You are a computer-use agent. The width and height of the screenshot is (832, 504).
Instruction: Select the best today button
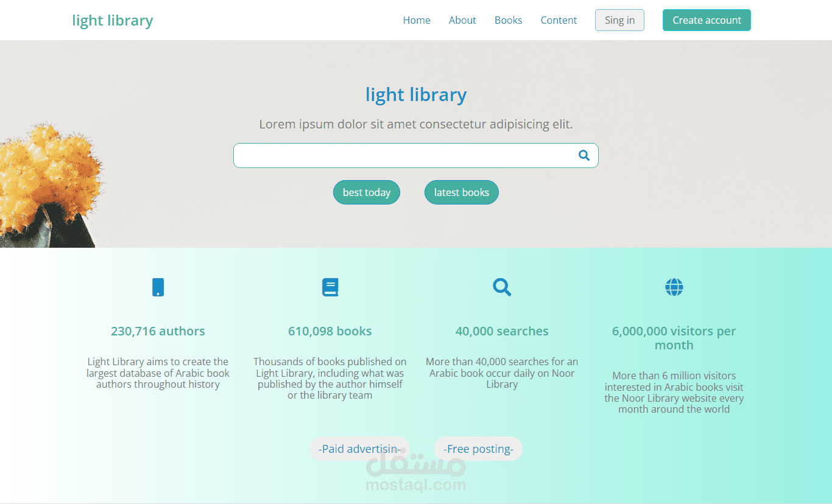click(367, 192)
